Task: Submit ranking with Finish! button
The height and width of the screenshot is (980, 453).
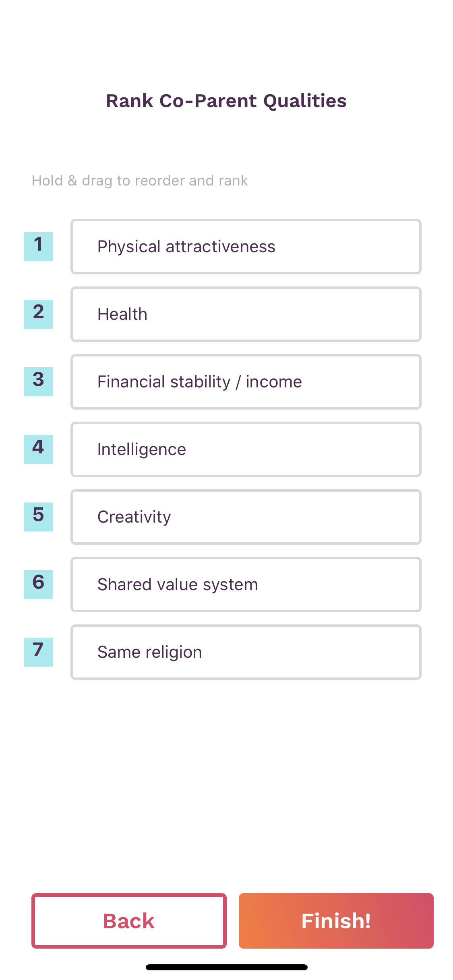Action: (336, 921)
